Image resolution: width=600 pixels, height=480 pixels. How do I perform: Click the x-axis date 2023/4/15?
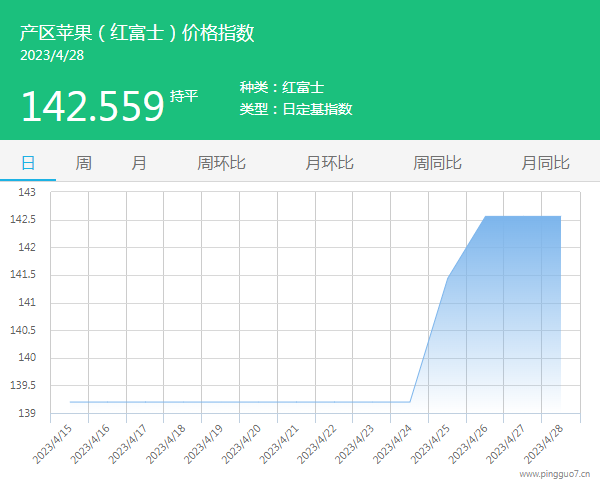coord(52,444)
